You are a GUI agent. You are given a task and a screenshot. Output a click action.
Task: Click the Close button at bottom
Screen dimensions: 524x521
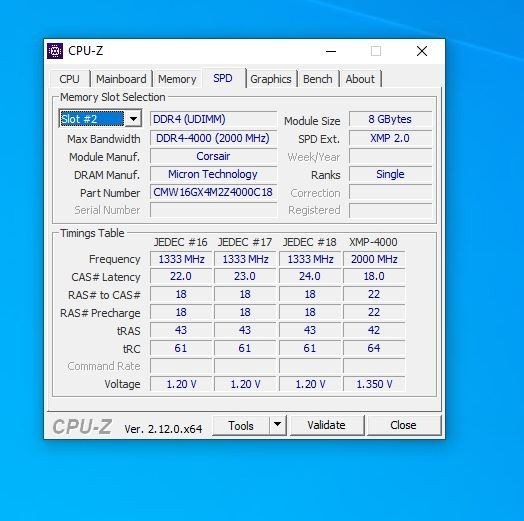[403, 425]
